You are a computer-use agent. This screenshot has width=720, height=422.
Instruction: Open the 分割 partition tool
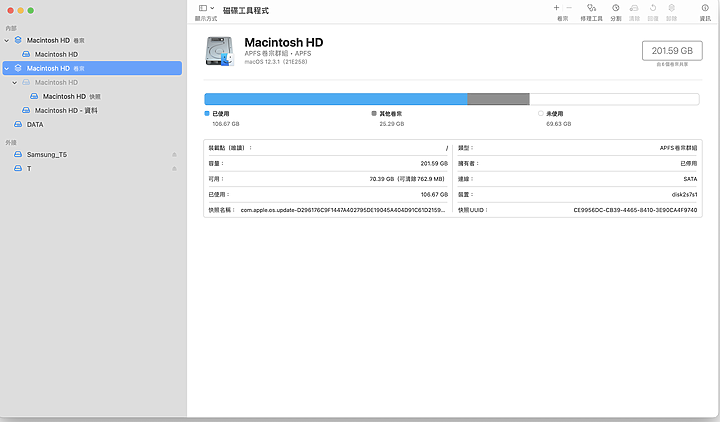[616, 8]
